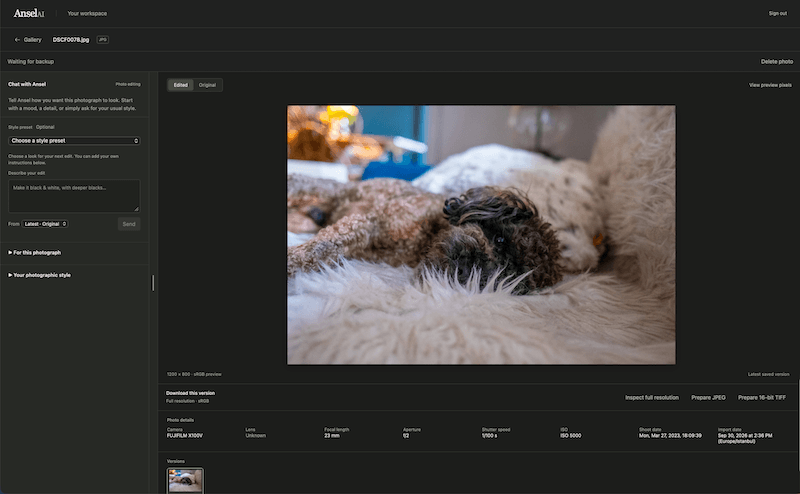Click the Send button
800x494 pixels.
click(129, 224)
